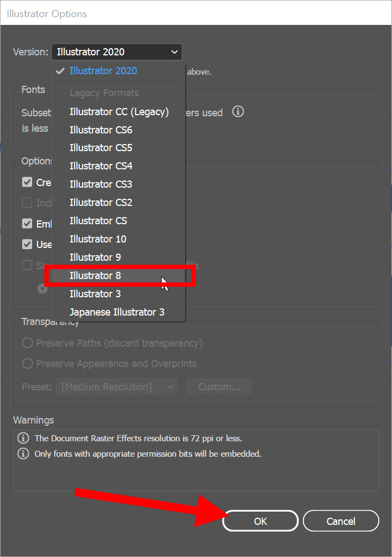Choose Japanese Illustrator 3 from the list
The image size is (392, 557).
[x=118, y=312]
